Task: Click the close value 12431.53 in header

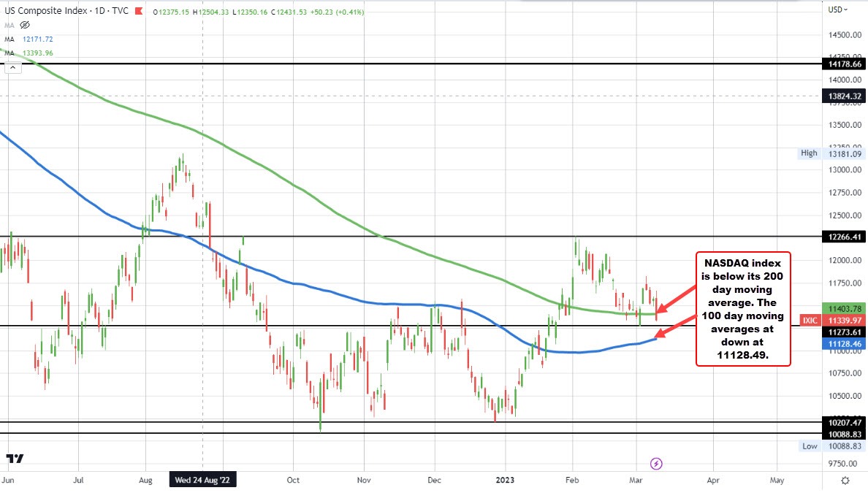Action: 292,12
